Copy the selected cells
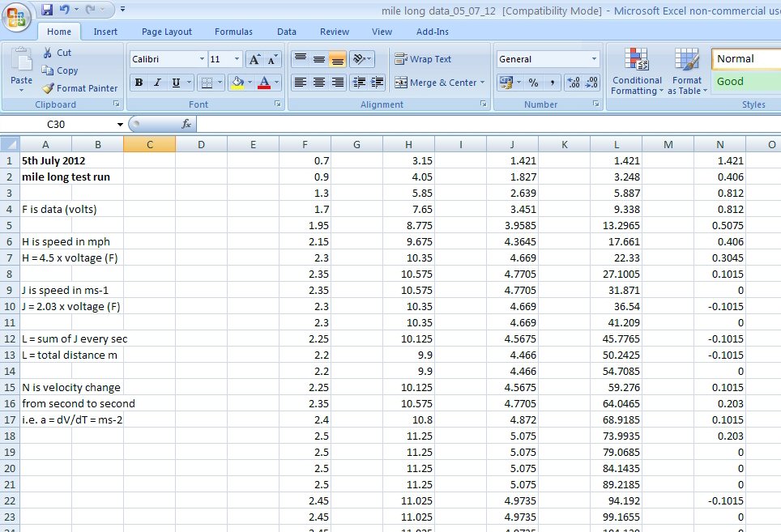Viewport: 781px width, 532px height. 60,70
